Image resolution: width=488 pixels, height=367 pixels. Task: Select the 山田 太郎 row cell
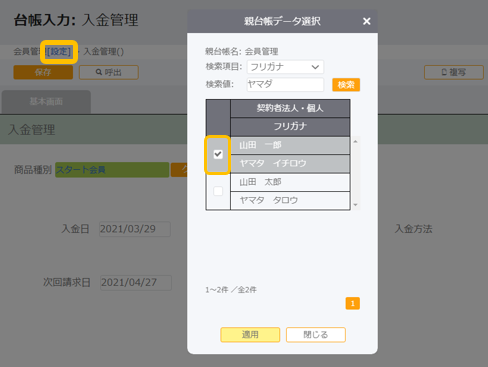click(x=290, y=182)
